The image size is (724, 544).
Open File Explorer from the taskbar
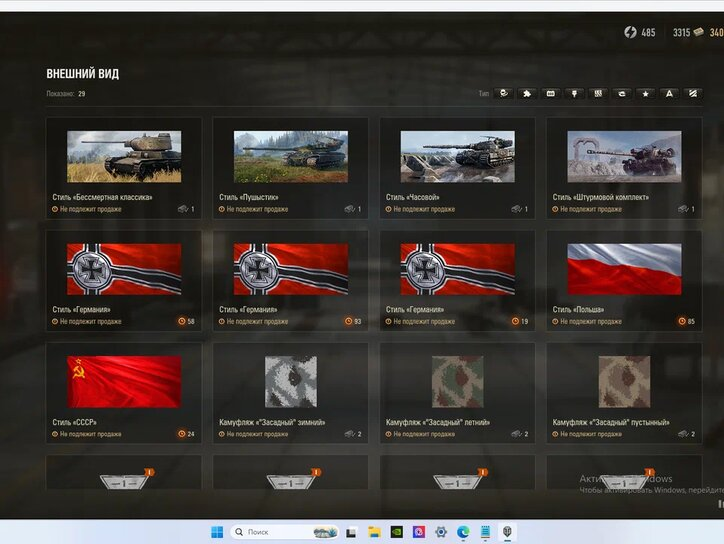[374, 532]
